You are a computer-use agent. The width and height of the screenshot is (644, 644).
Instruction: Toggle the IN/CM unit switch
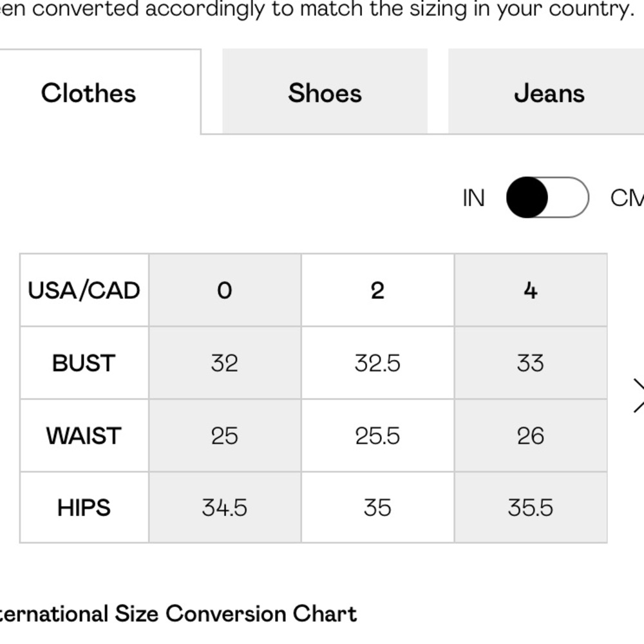[547, 198]
